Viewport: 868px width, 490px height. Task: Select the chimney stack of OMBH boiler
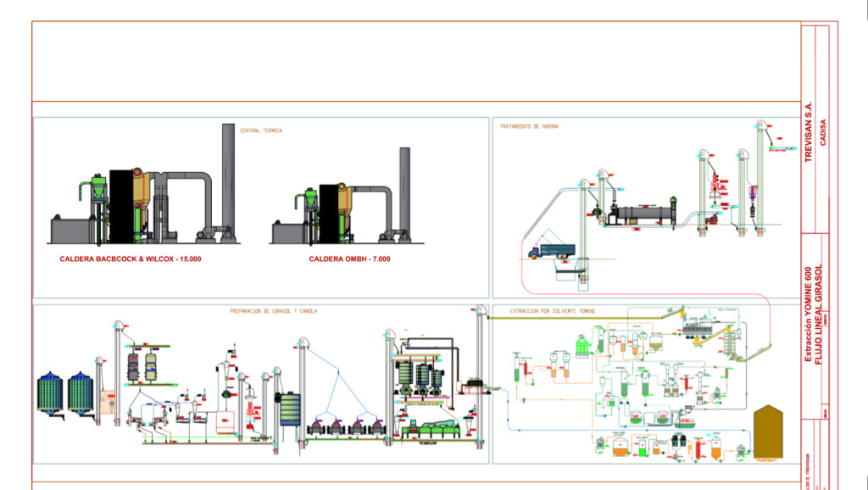(x=404, y=190)
